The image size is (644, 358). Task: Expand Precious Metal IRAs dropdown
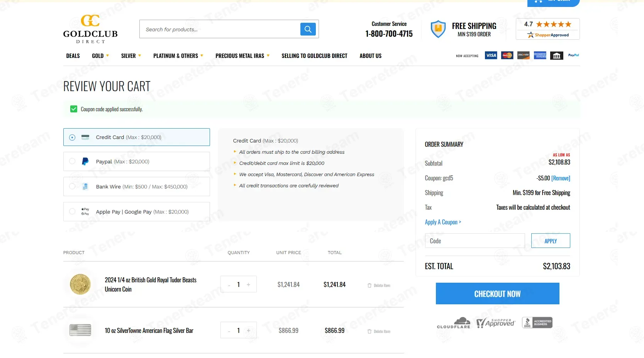point(242,56)
